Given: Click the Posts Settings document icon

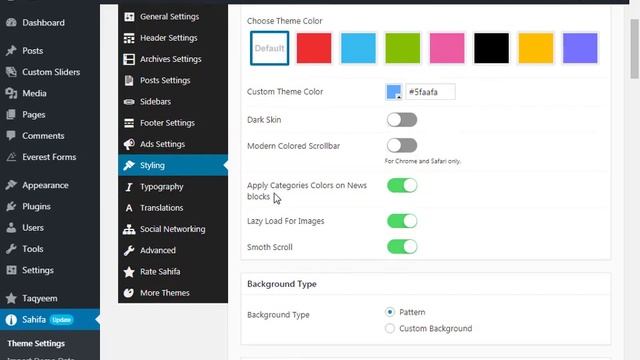Looking at the screenshot, I should tap(129, 80).
